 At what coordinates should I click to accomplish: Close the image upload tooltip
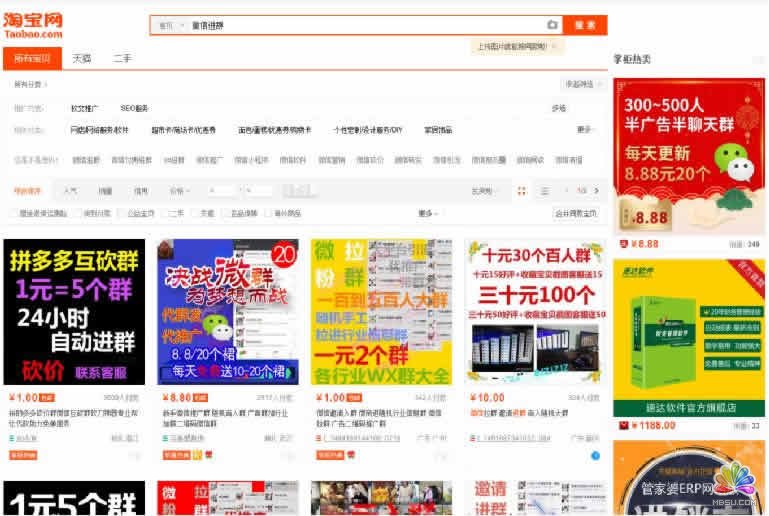(553, 46)
